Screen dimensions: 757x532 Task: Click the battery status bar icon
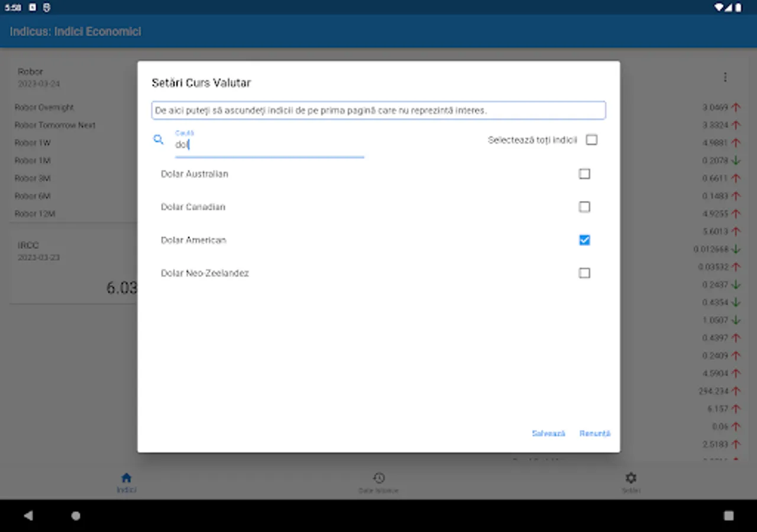[x=739, y=7]
